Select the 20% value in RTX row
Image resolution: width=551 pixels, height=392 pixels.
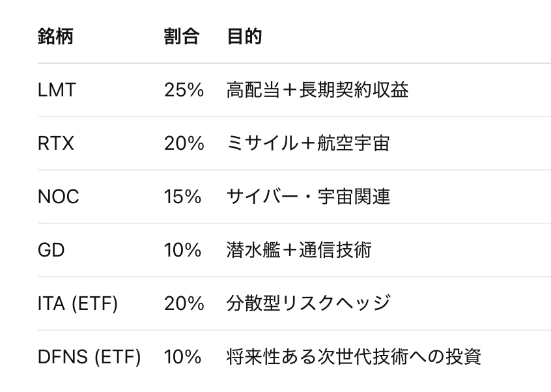pos(184,143)
